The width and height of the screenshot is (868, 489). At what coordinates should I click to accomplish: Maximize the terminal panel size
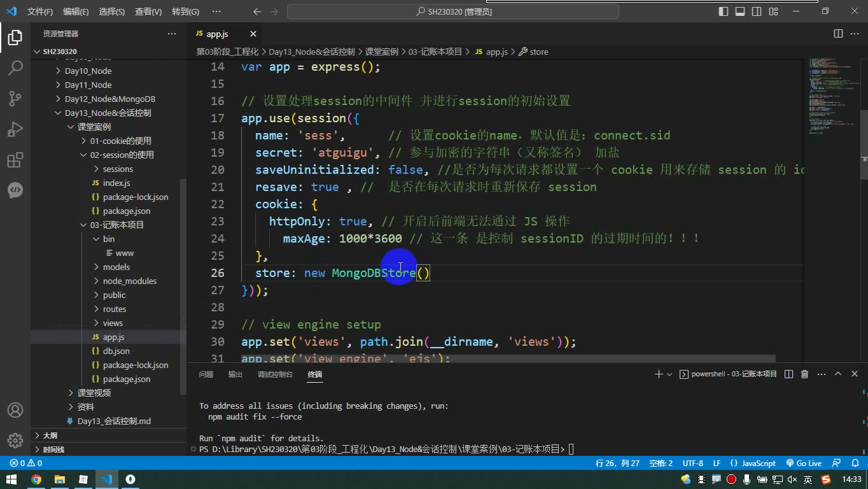(x=838, y=374)
